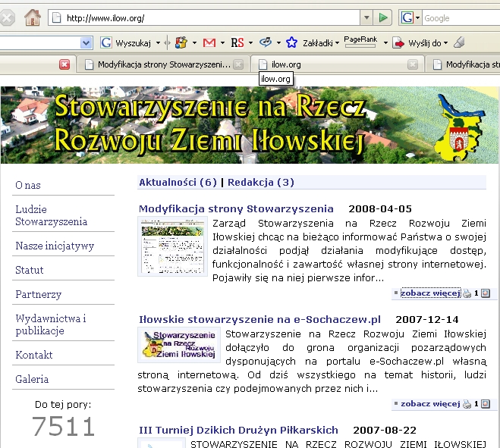Click zobacz więcej under e-Sochaczew.pl article
This screenshot has width=500, height=448.
coord(430,404)
